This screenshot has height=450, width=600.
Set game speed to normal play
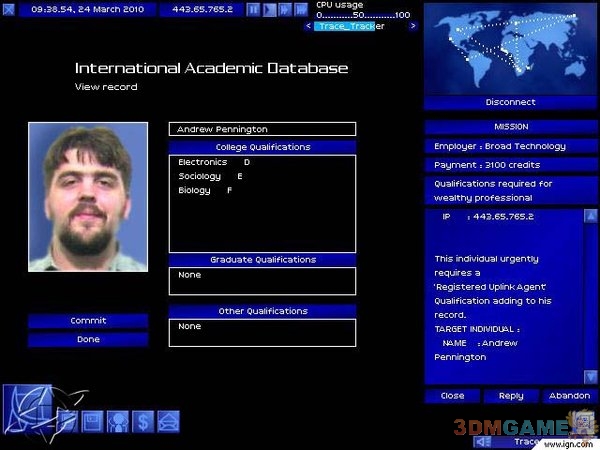(269, 9)
